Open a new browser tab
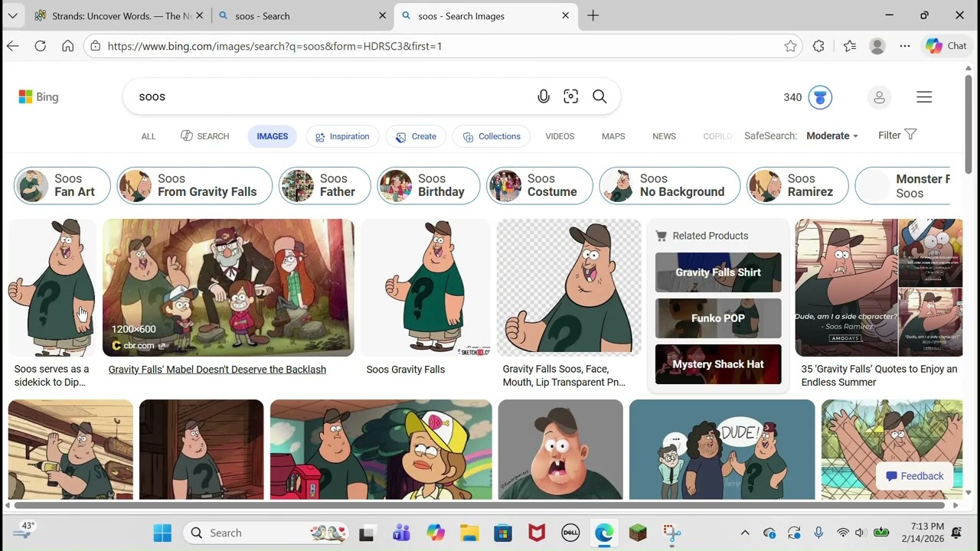Screen dimensions: 980x551 (x=593, y=15)
